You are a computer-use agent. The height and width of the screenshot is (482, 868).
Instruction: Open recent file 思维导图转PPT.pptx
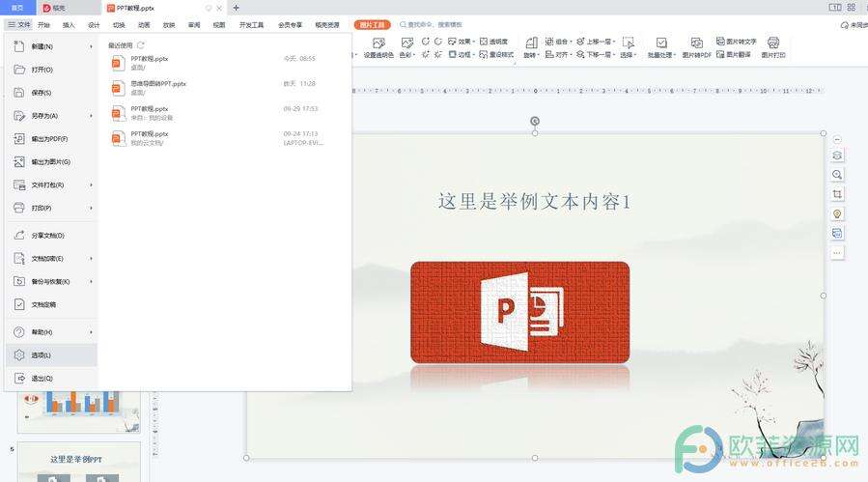click(x=224, y=88)
